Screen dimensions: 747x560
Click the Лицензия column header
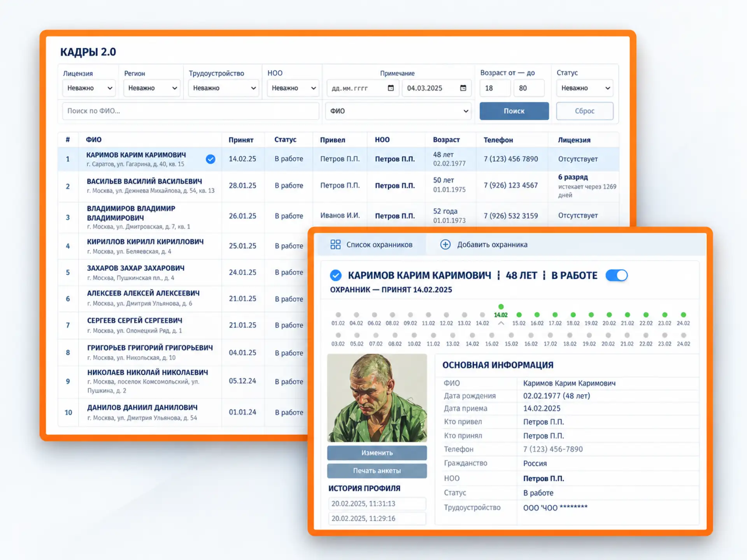[x=574, y=140]
